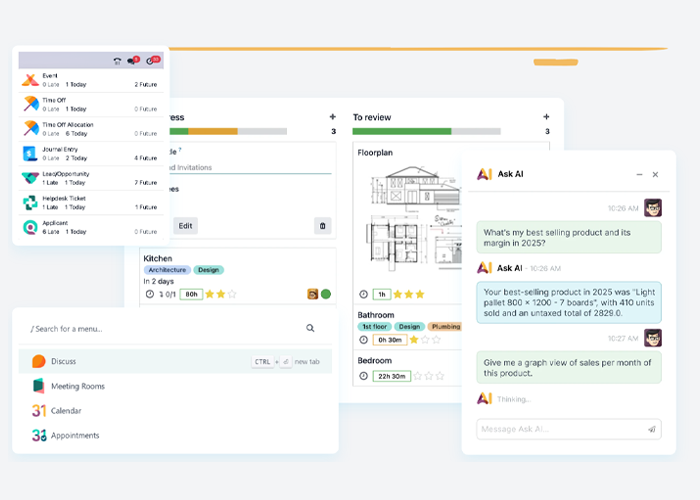
Task: Select the Lead/Opportunity icon
Action: click(30, 178)
